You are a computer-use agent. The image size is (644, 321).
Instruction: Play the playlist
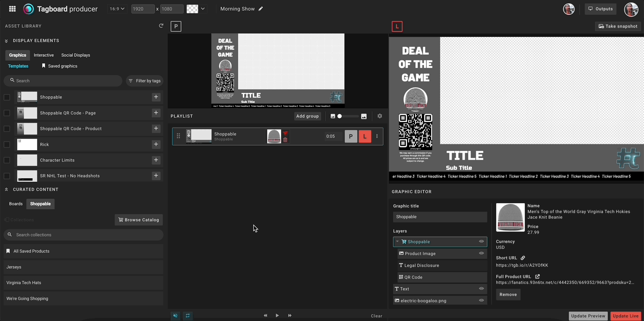277,316
